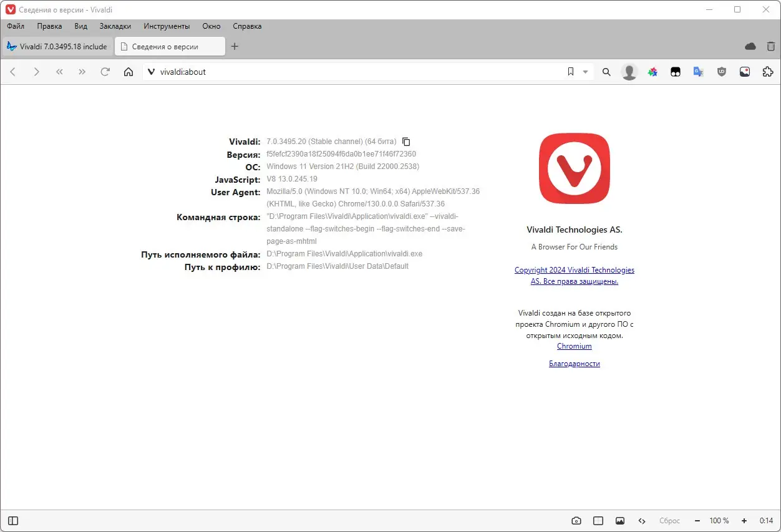Open the profile avatar menu
This screenshot has height=532, width=781.
[629, 72]
